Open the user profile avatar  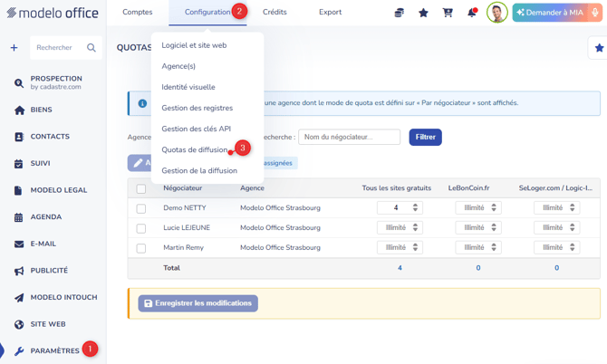(x=497, y=13)
